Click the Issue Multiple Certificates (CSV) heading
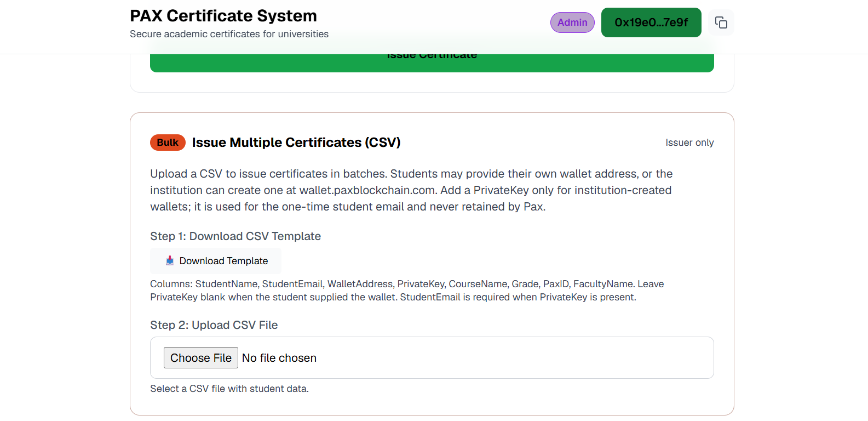Screen dimensions: 868x421 coord(296,143)
